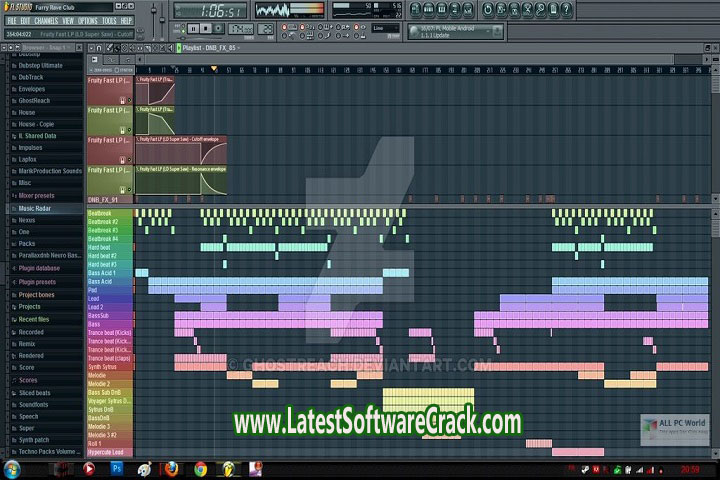Expand the Recent files folder

[34, 319]
